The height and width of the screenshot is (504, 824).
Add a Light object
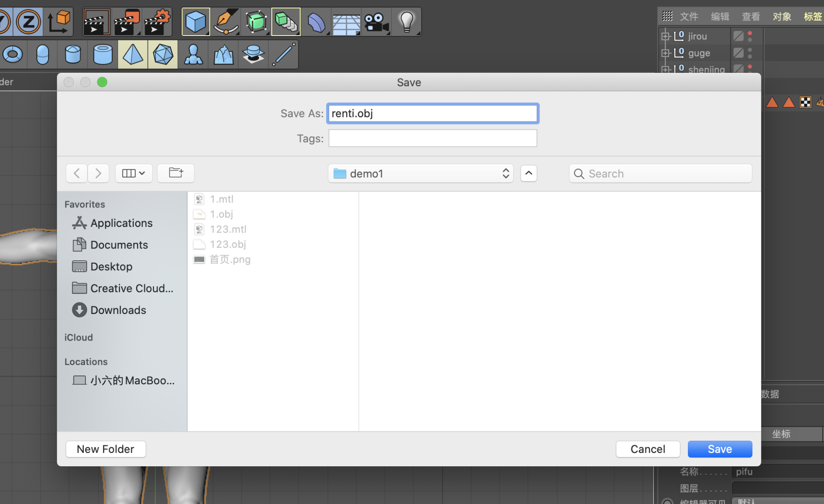click(x=406, y=21)
